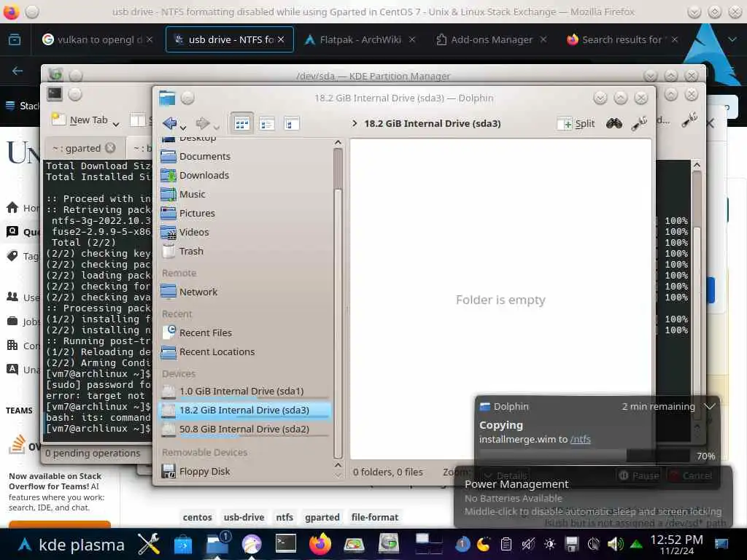Screen dimensions: 747x560
Task: Click the 'file-format' tag link
Action: [375, 517]
